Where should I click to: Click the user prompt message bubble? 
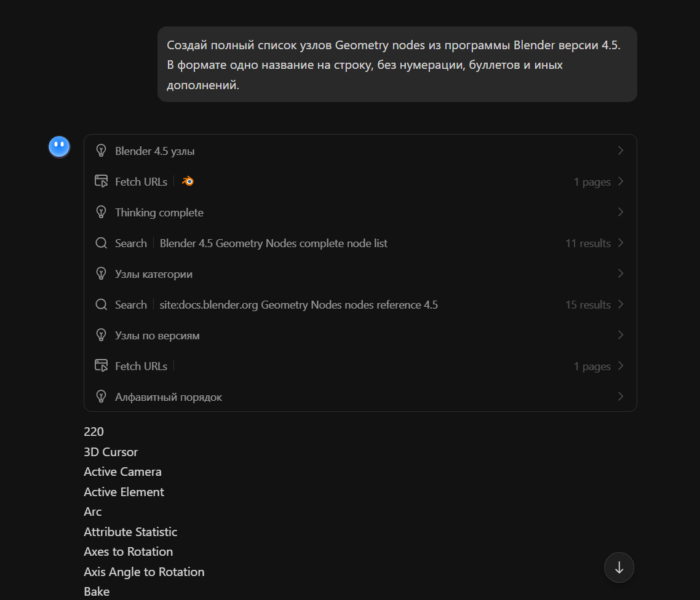pyautogui.click(x=397, y=64)
